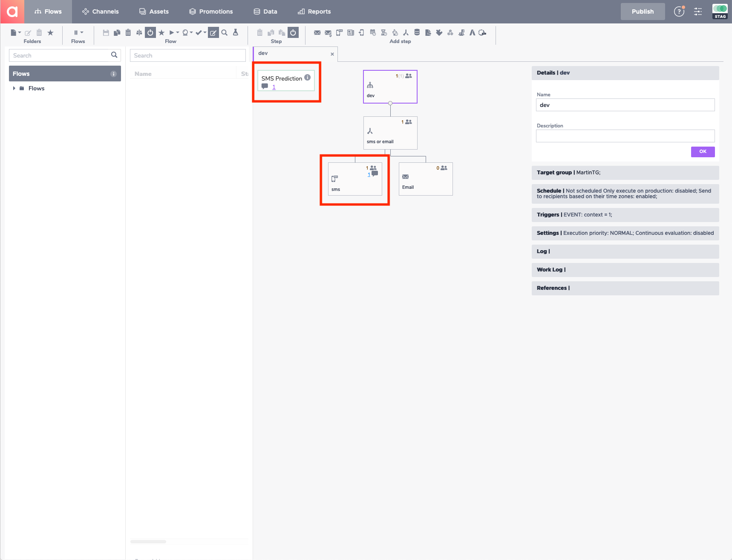
Task: Open the help question mark icon
Action: pos(679,12)
